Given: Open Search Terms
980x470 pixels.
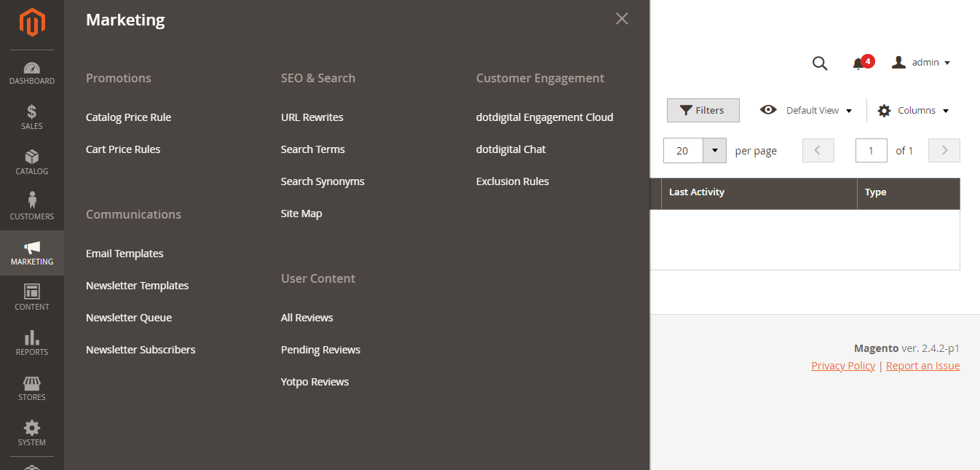Looking at the screenshot, I should pyautogui.click(x=313, y=149).
